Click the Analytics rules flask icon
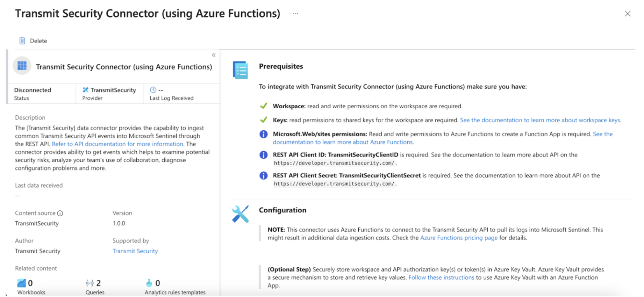This screenshot has height=297, width=644. click(x=149, y=283)
